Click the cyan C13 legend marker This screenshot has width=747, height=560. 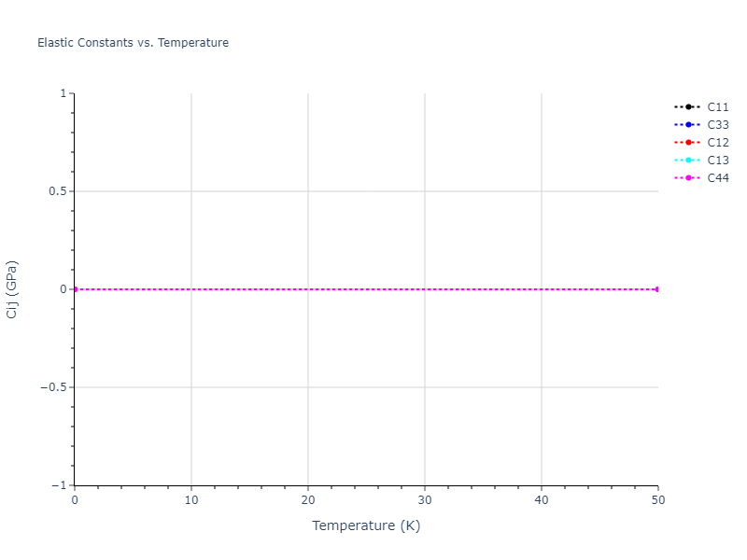(x=688, y=160)
